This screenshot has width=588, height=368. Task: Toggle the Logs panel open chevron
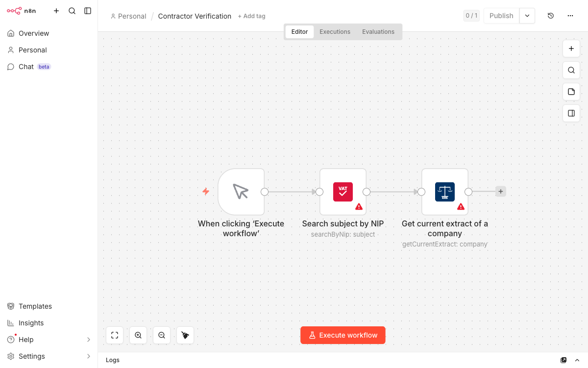click(577, 360)
